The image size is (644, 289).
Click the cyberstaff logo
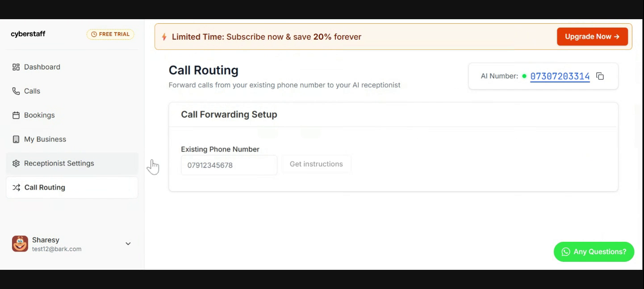pyautogui.click(x=28, y=34)
